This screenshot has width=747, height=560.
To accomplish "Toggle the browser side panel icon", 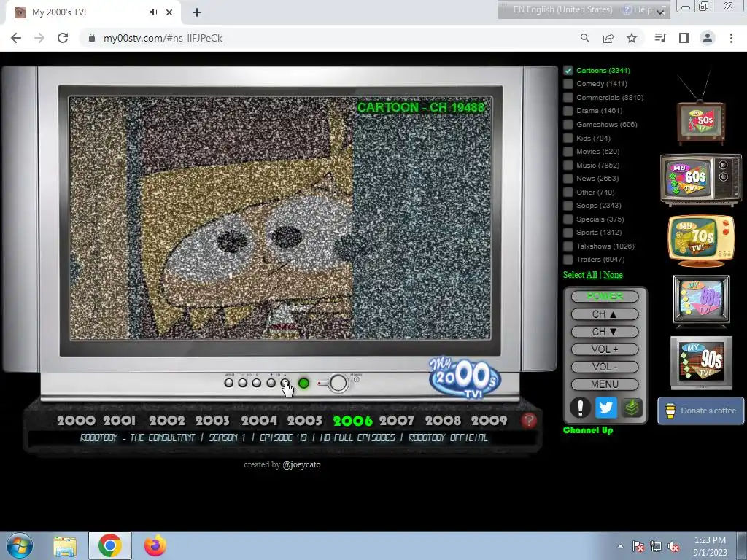I will point(684,38).
